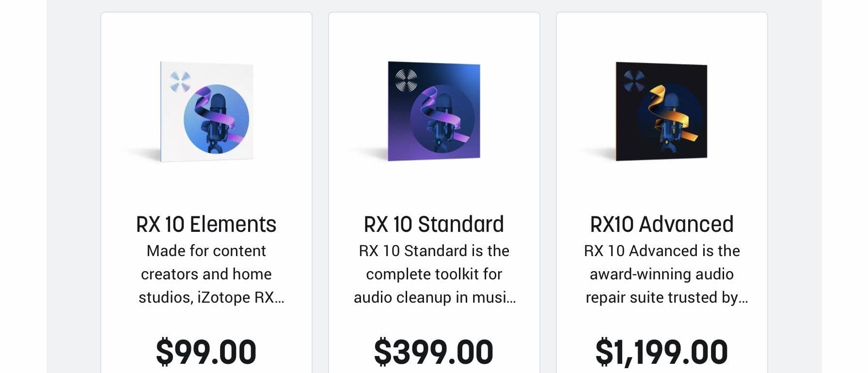Click the Advanced description 'award-winning audio'

(662, 274)
